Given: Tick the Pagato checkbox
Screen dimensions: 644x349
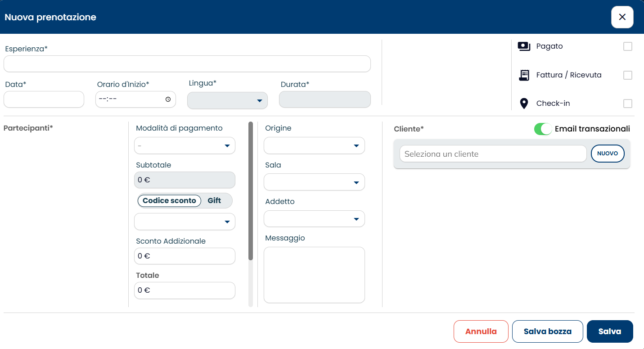Looking at the screenshot, I should click(x=628, y=46).
